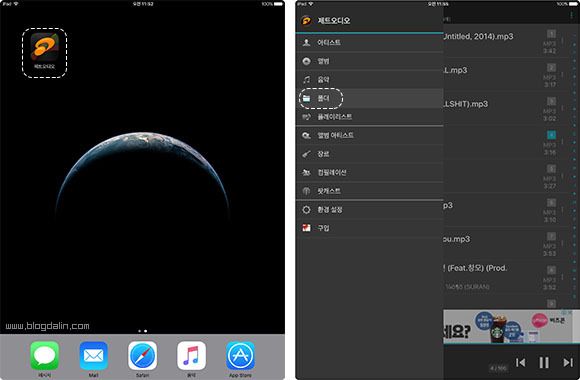The width and height of the screenshot is (580, 380).
Task: Open more options for the 3:02 track
Action: pos(563,108)
